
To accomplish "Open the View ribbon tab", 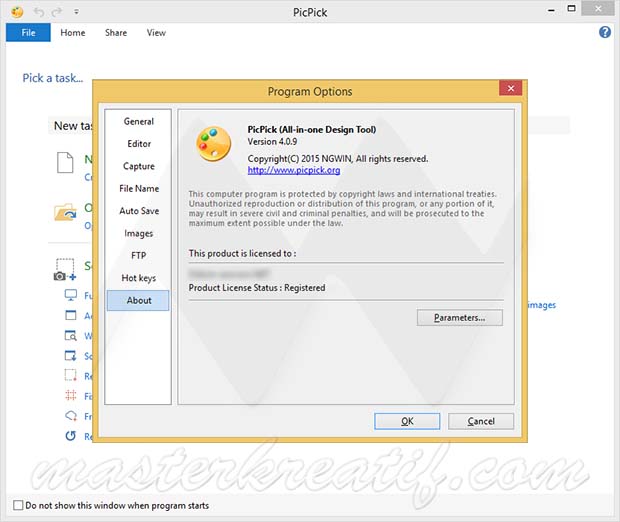I will (156, 33).
